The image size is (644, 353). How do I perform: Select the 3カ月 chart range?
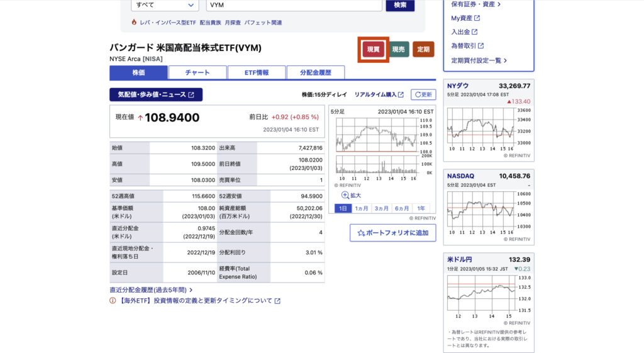point(382,208)
